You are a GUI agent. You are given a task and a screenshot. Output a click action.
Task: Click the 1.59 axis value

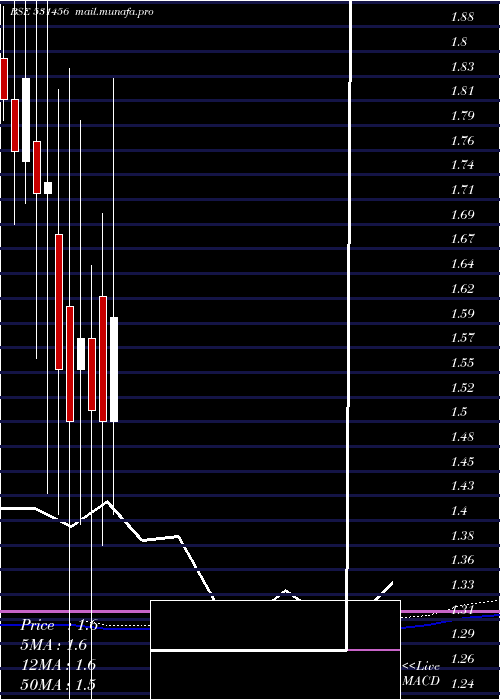point(462,313)
